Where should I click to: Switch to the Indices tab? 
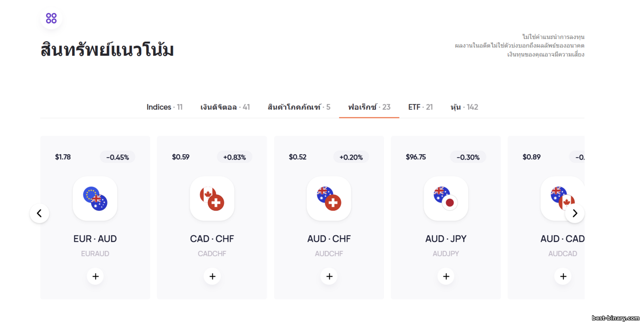164,107
